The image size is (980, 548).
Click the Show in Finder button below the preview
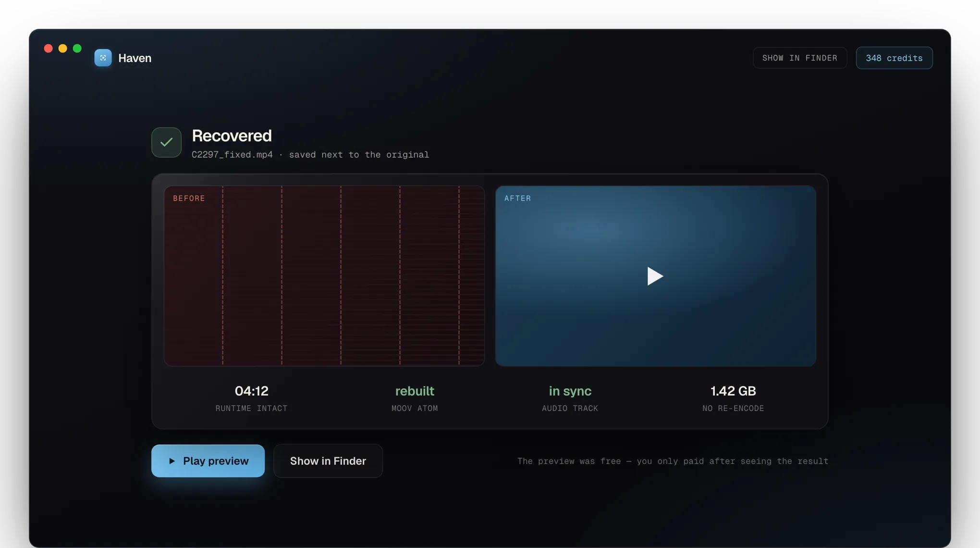(x=328, y=461)
